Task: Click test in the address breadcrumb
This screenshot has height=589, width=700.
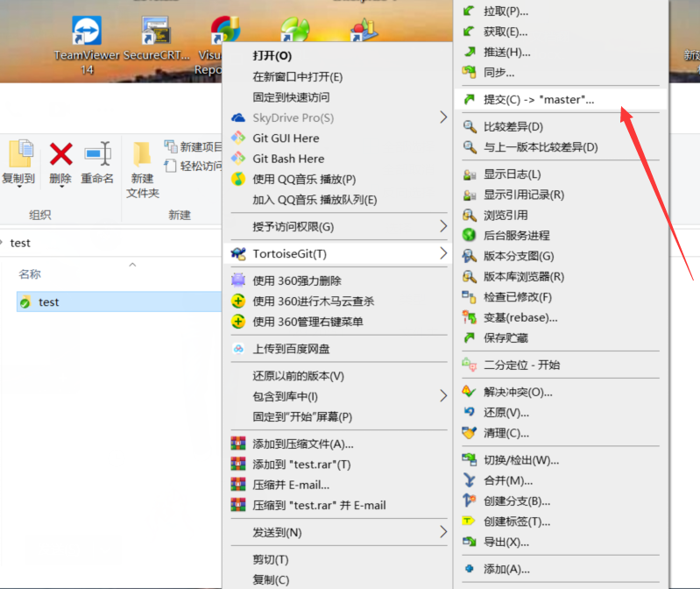Action: [20, 243]
